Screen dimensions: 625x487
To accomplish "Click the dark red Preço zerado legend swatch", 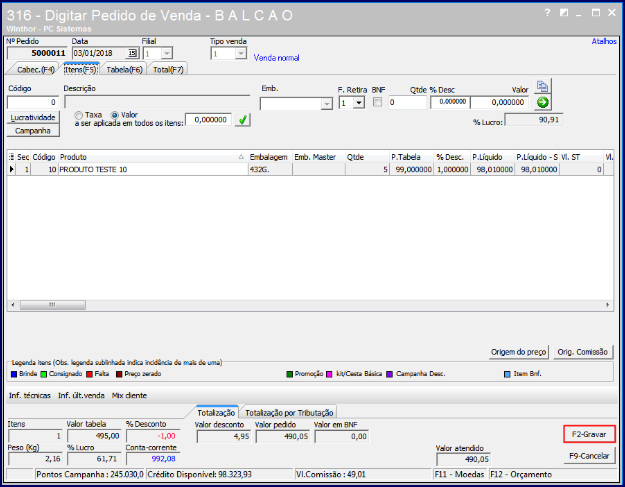I will 119,374.
